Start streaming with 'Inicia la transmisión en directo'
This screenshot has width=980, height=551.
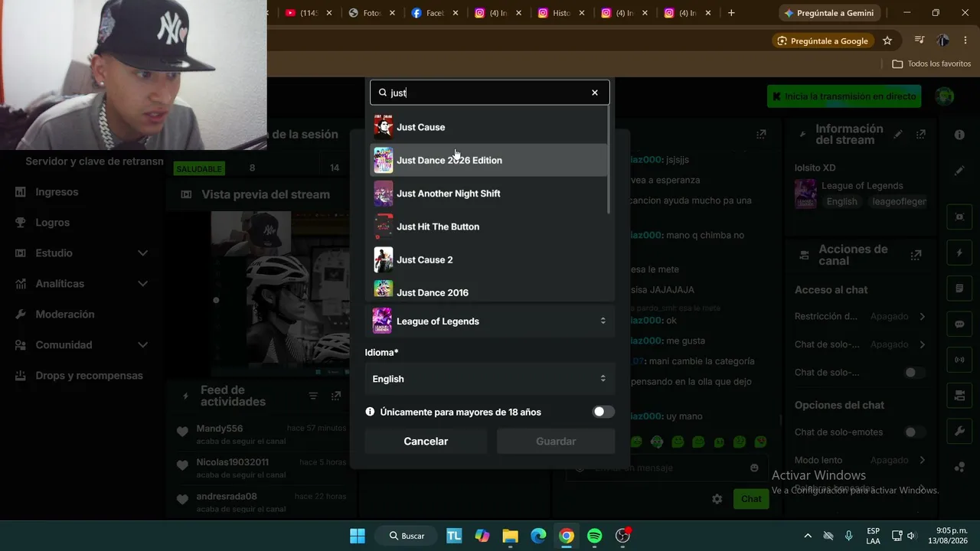tap(844, 96)
